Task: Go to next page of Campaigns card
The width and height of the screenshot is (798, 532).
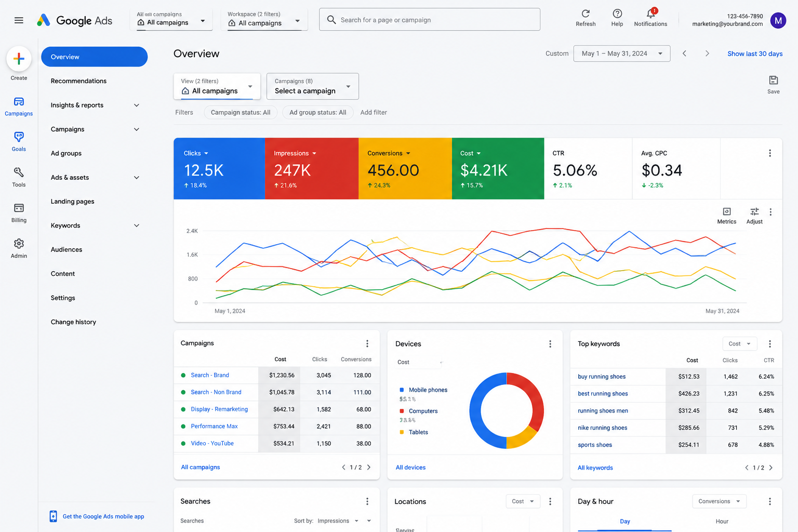Action: pos(369,467)
